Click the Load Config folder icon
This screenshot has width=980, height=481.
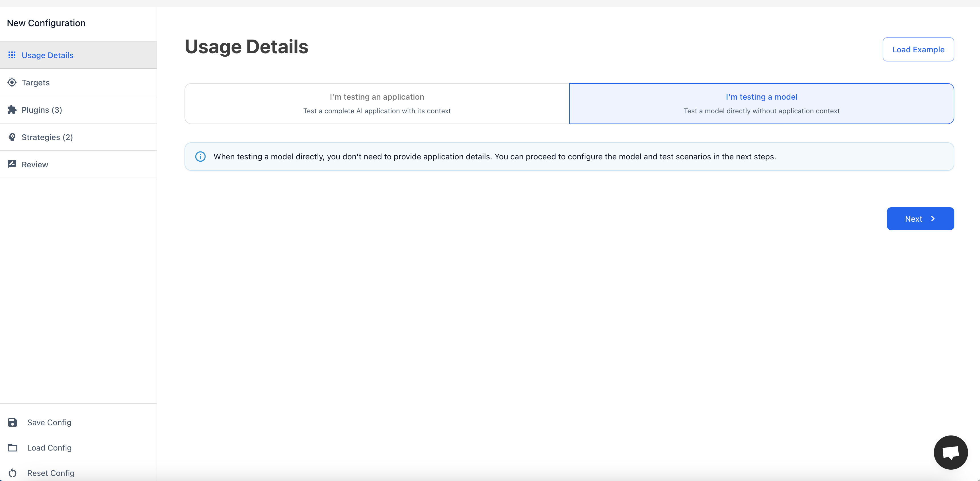point(13,448)
